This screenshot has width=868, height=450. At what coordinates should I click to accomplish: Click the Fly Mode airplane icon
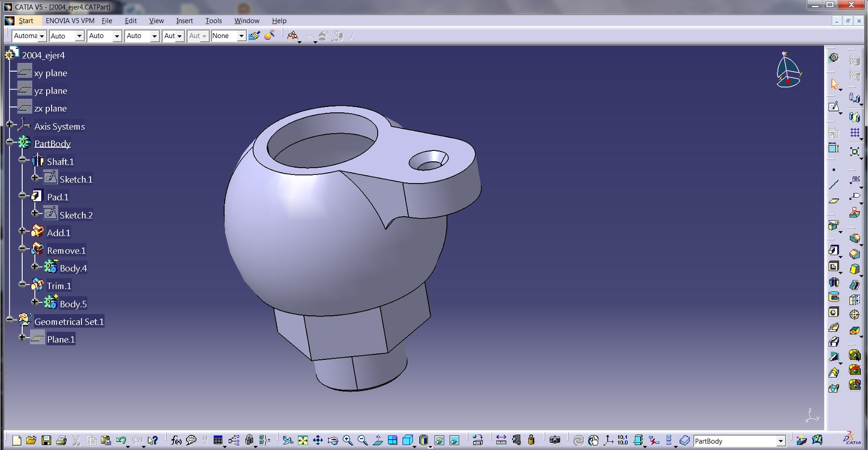pos(288,440)
